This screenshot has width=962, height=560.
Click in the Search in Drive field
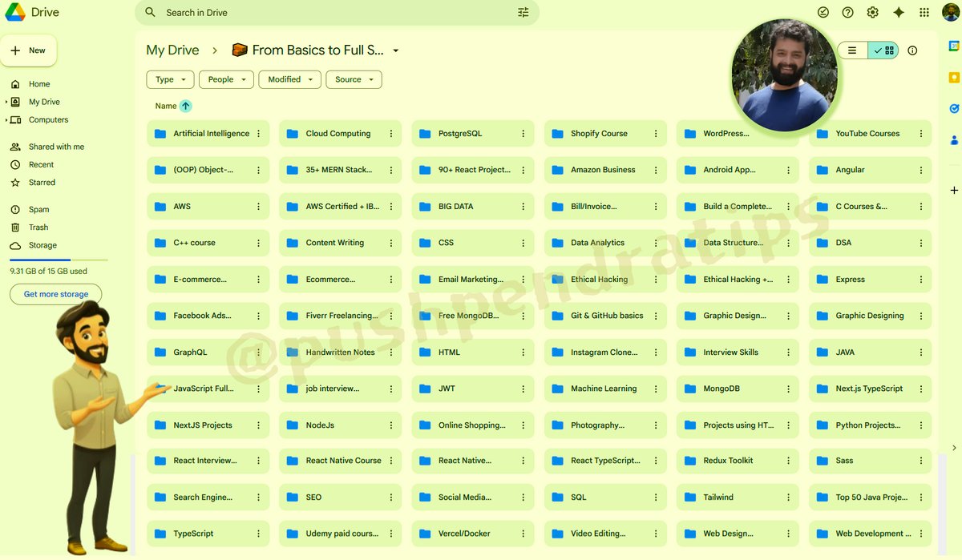click(x=337, y=13)
